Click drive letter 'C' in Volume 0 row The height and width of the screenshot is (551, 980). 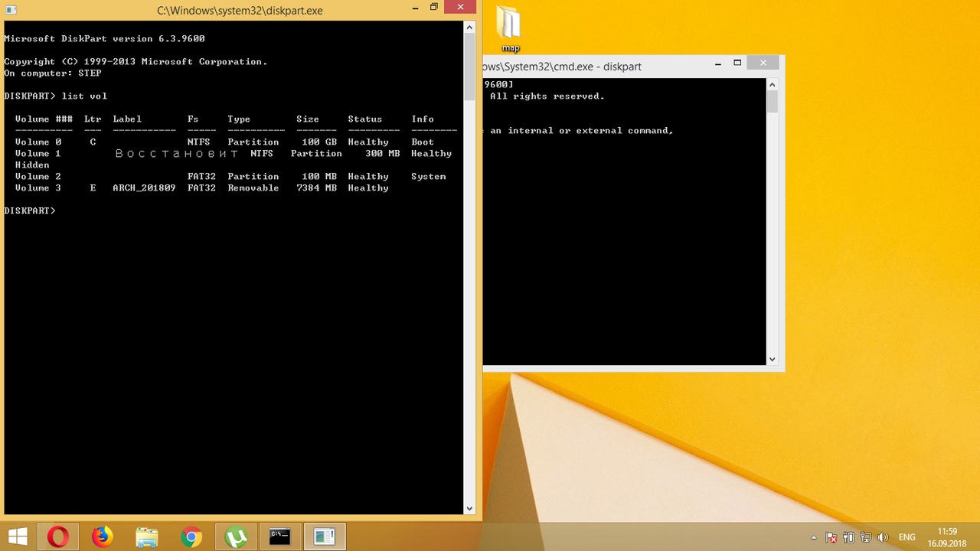pos(93,142)
